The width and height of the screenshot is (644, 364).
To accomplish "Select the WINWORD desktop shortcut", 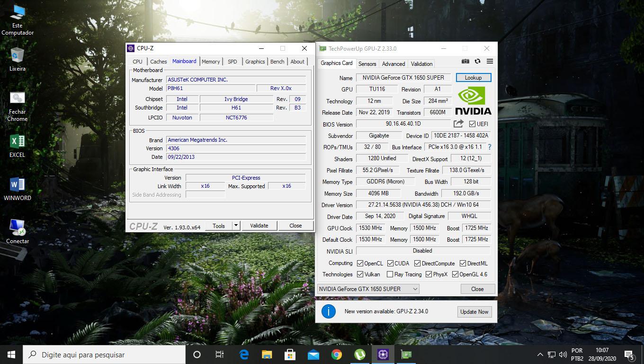I will [x=18, y=189].
